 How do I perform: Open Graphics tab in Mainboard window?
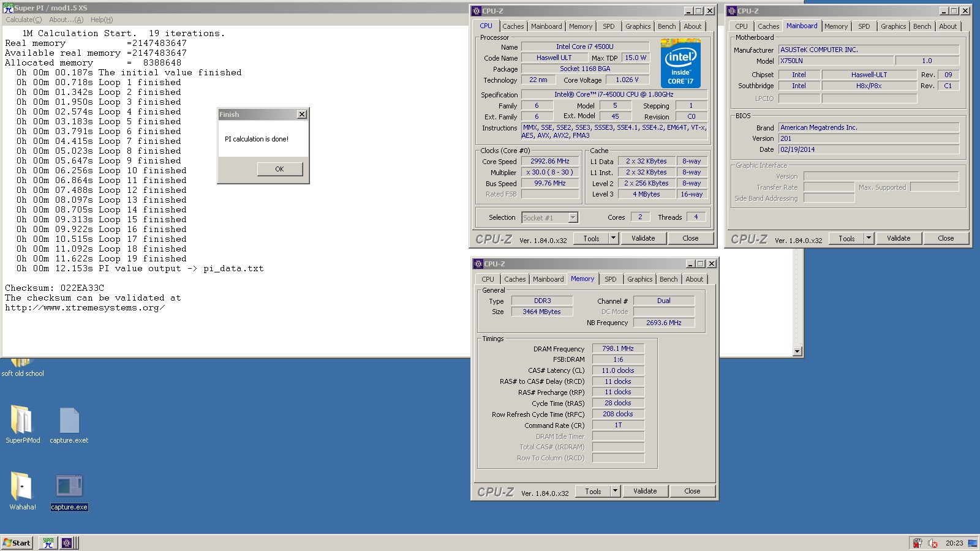click(x=893, y=26)
